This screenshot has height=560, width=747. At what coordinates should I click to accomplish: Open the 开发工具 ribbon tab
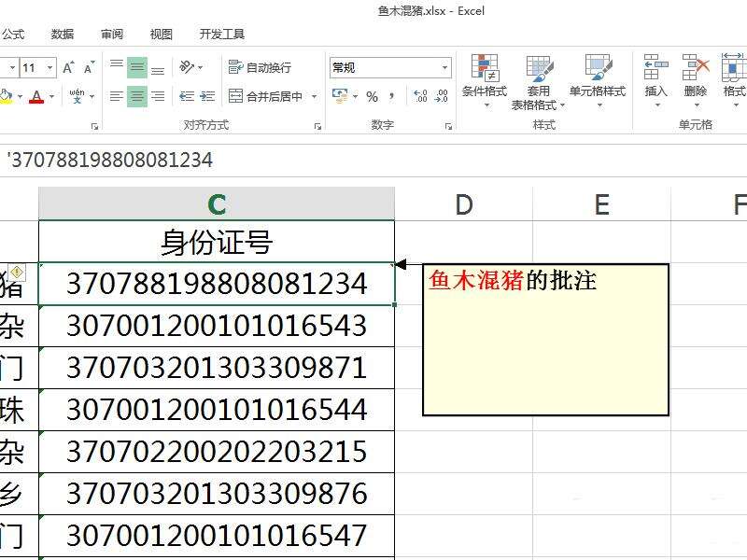[x=222, y=35]
